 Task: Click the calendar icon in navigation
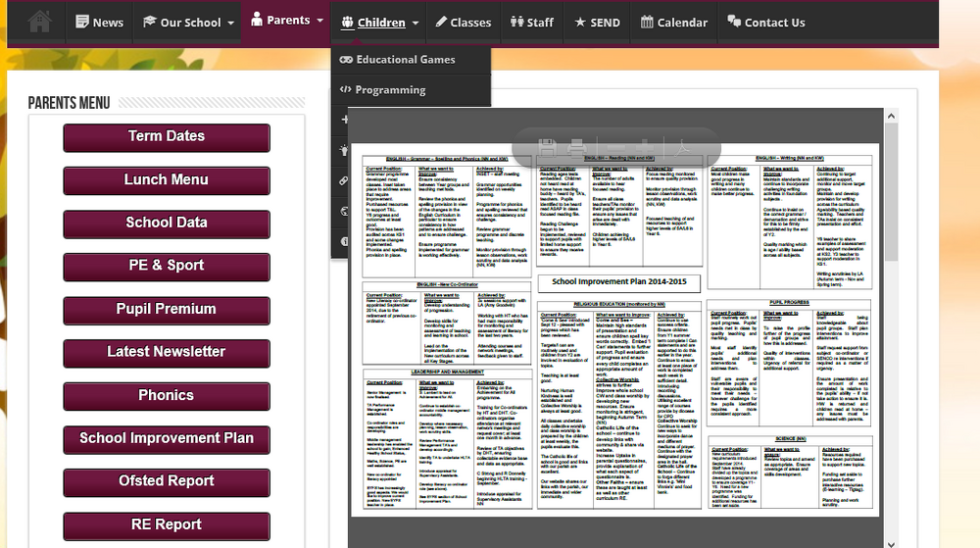(x=647, y=22)
